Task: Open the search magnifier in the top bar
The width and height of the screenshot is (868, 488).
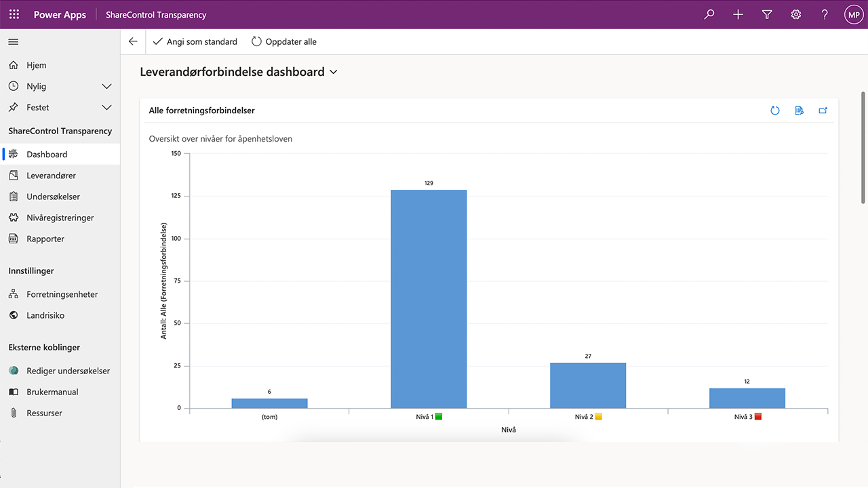Action: coord(709,14)
